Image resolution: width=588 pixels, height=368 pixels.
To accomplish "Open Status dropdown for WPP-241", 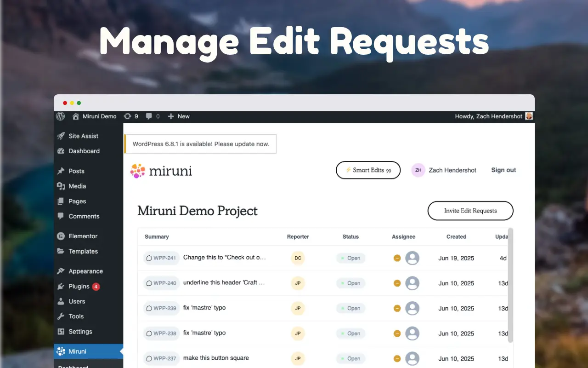I will [351, 258].
